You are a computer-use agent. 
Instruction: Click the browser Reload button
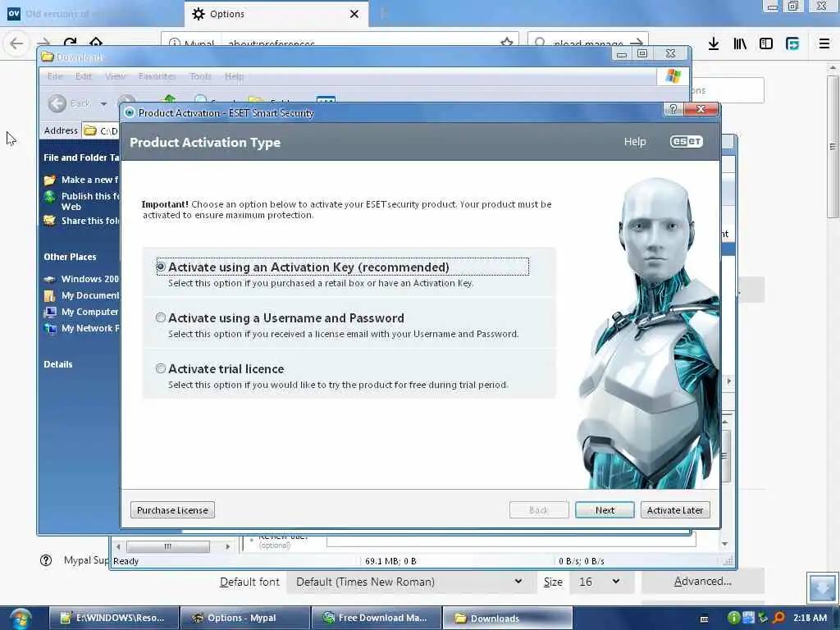71,43
